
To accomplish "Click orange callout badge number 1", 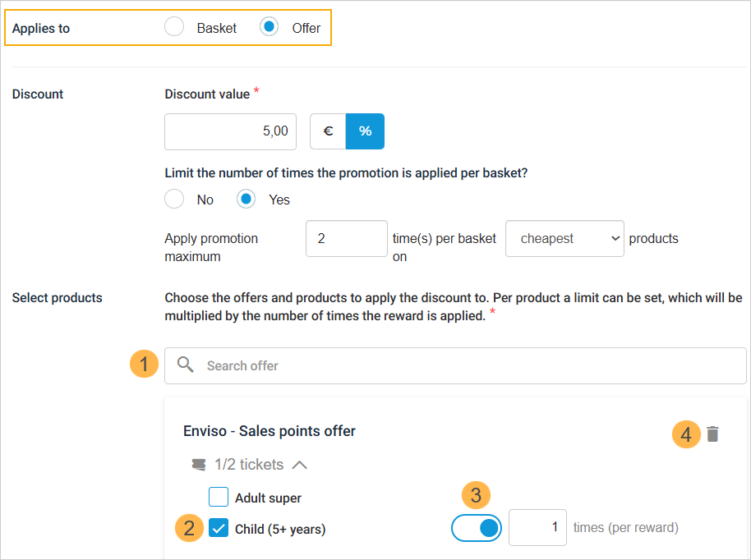I will [x=144, y=365].
